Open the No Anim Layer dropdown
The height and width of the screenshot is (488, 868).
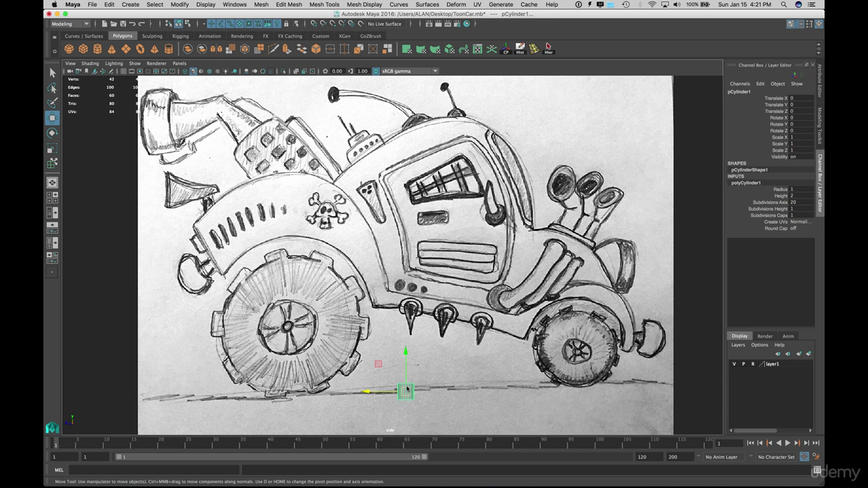coord(724,457)
